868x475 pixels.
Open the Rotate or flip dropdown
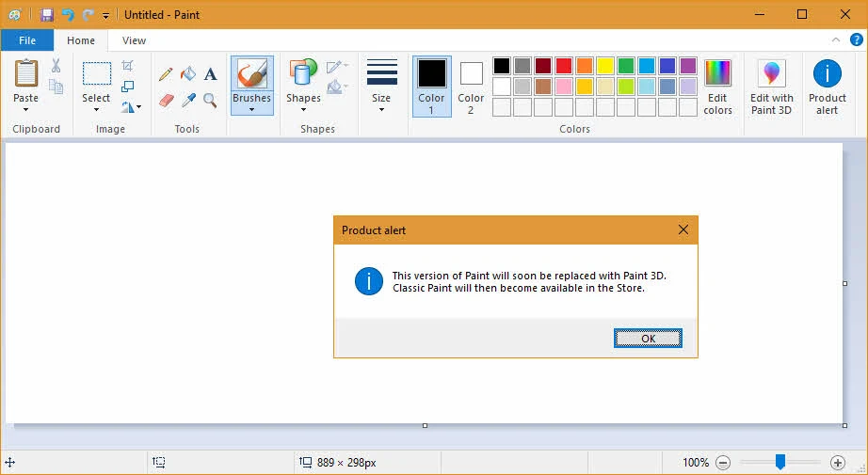[x=131, y=106]
